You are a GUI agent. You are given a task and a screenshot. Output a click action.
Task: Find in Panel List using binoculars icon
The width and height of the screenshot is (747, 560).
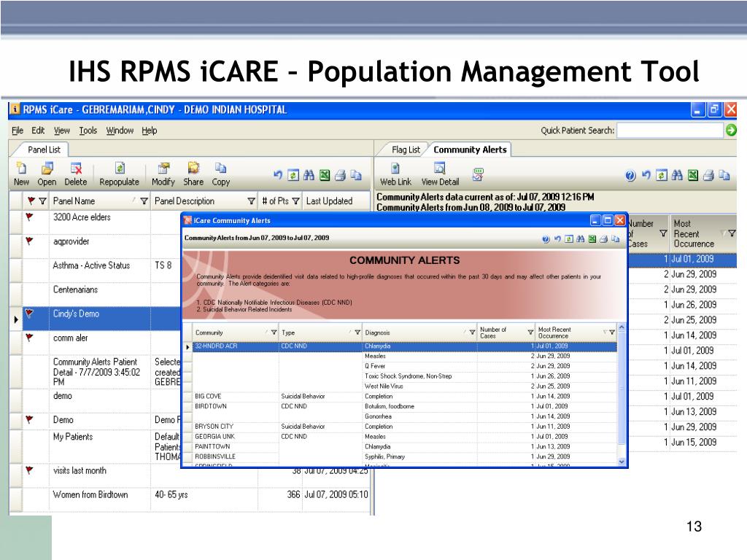pyautogui.click(x=309, y=175)
